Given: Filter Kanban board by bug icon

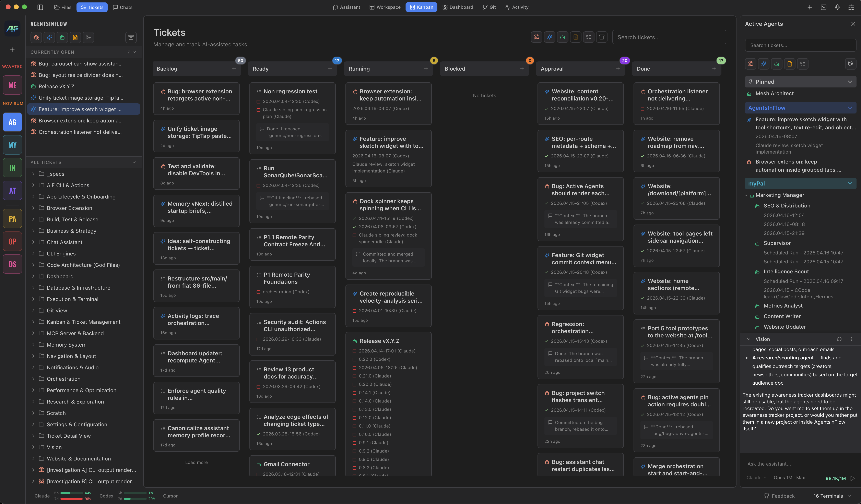Looking at the screenshot, I should click(537, 37).
